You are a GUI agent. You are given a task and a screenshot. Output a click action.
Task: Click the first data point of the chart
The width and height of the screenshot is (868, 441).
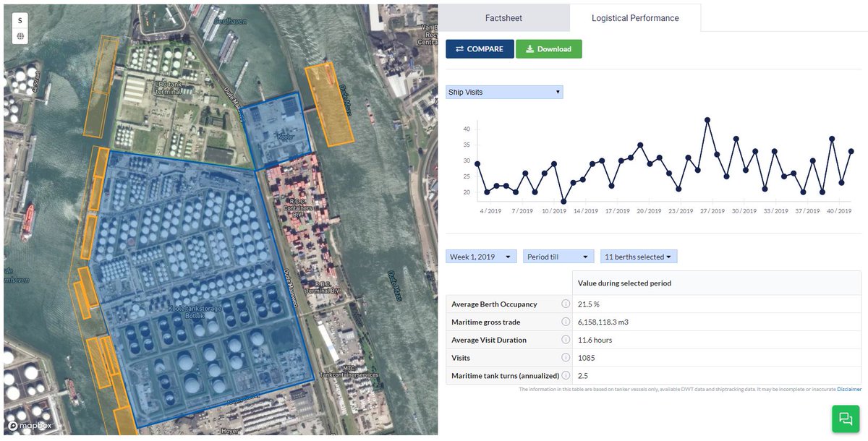477,164
